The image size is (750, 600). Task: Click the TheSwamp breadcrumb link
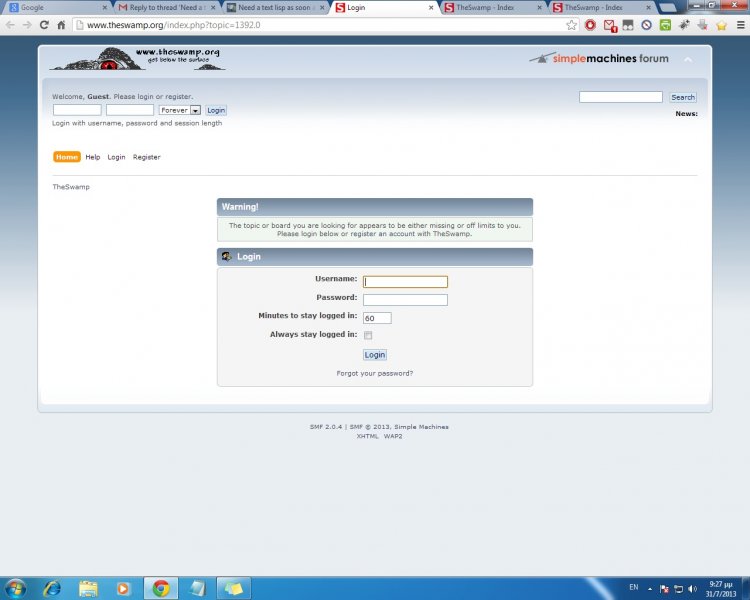pos(71,187)
